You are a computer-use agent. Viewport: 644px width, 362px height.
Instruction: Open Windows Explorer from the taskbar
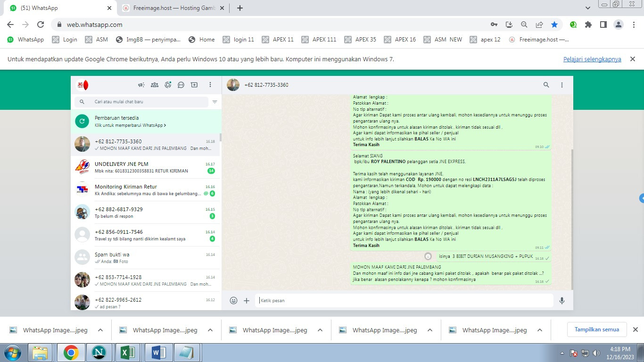pos(41,353)
